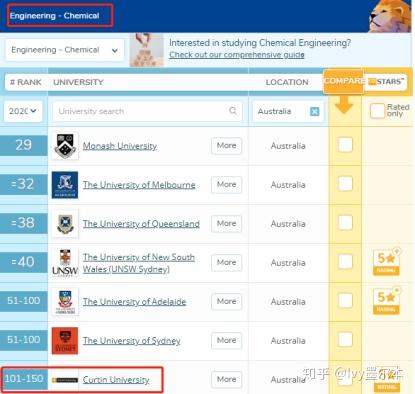The height and width of the screenshot is (394, 415).
Task: Open the Engineering - Chemical subject dropdown
Action: coord(65,50)
